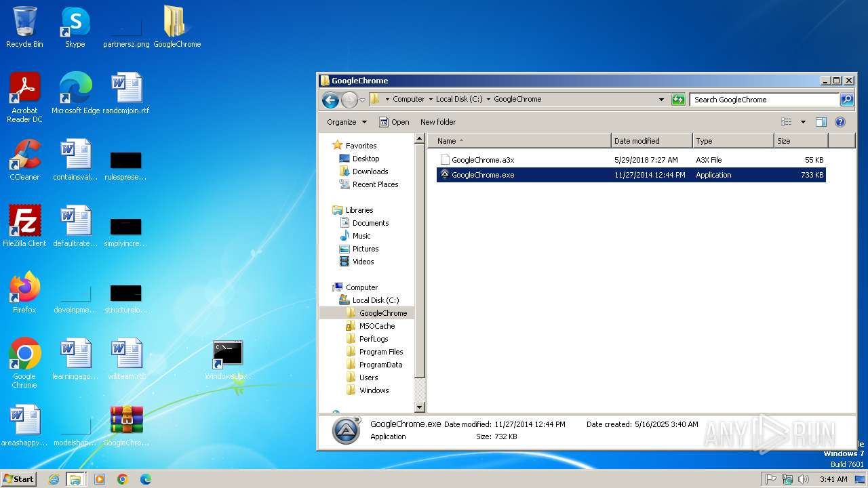Select the GoogleChrome.exe file row
Viewport: 868px width, 488px height.
tap(631, 175)
